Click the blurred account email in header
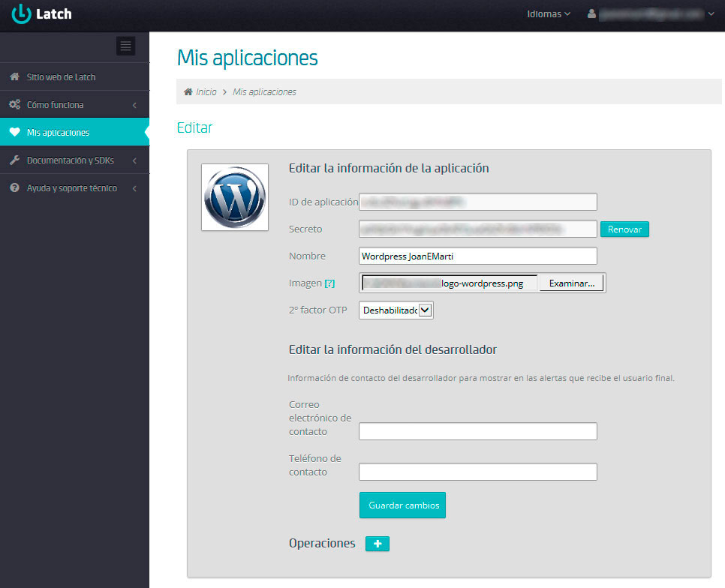Viewport: 725px width, 588px height. (651, 14)
